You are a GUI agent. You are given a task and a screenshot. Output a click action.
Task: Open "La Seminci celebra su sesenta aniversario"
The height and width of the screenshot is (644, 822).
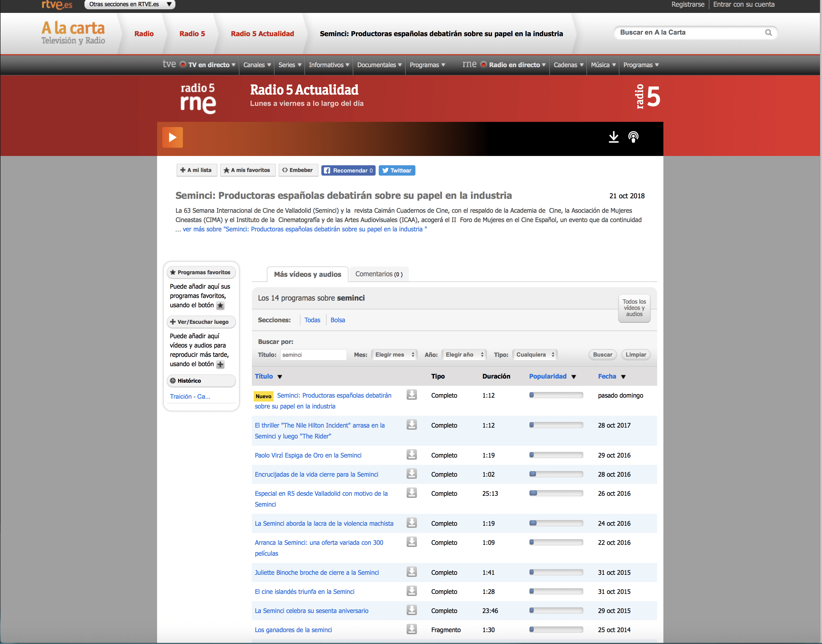311,610
